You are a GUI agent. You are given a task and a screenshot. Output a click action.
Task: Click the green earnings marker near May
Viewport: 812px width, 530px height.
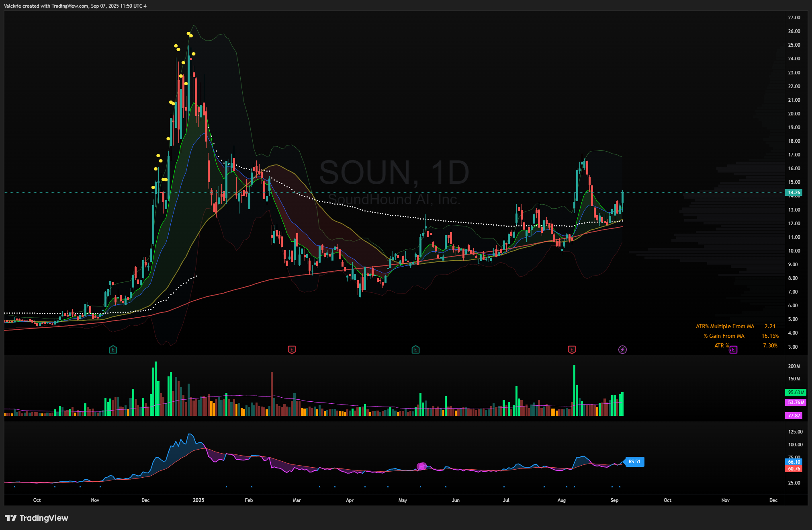[x=415, y=350]
